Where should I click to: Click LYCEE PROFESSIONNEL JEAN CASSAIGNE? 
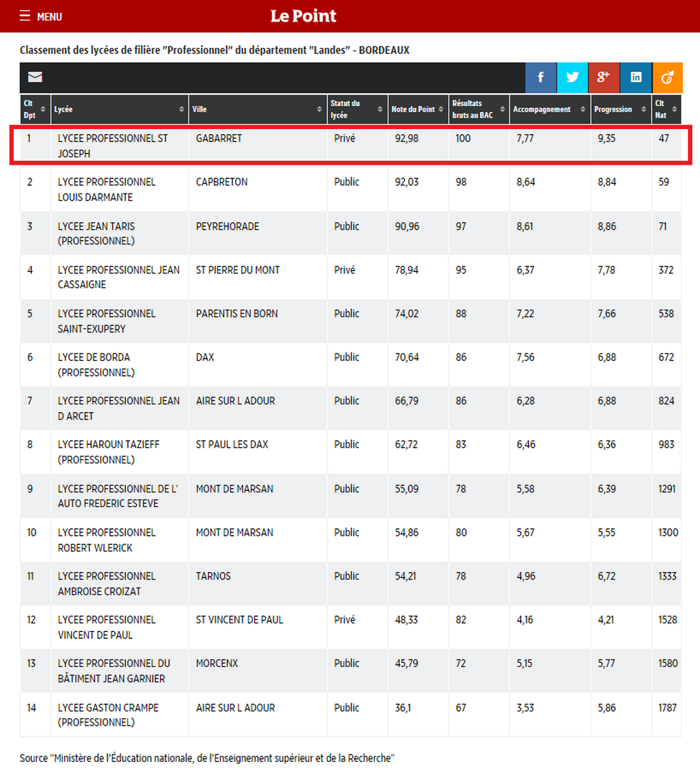pos(119,277)
